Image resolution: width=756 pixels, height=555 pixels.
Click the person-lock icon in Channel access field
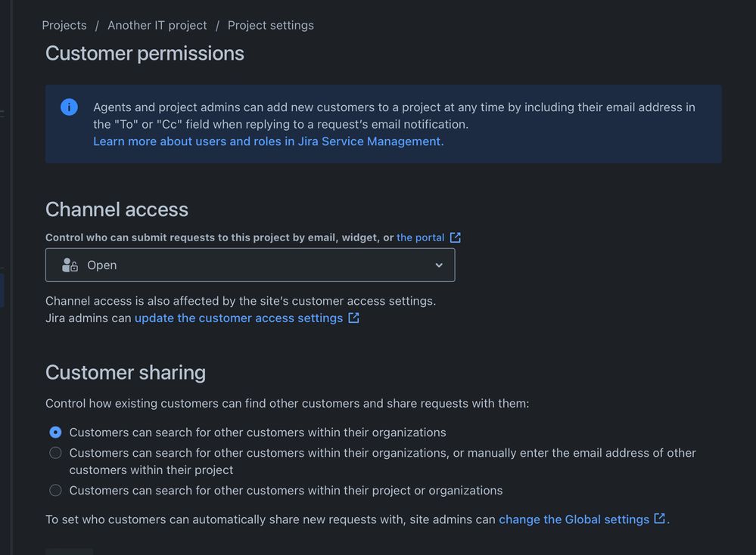click(x=70, y=265)
